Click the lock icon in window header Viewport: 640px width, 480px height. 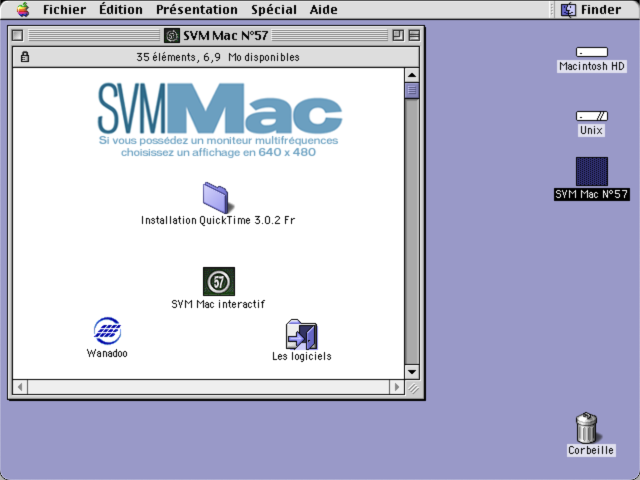point(25,57)
